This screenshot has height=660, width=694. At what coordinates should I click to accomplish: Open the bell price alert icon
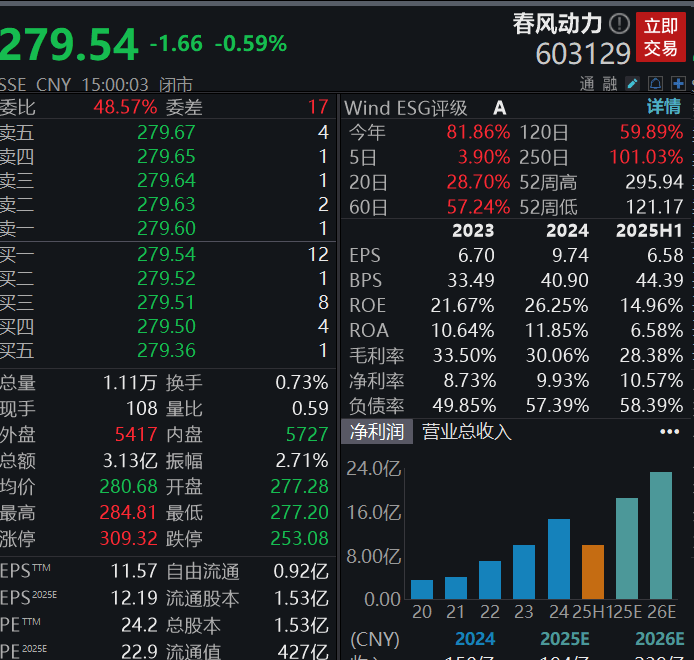coord(657,83)
